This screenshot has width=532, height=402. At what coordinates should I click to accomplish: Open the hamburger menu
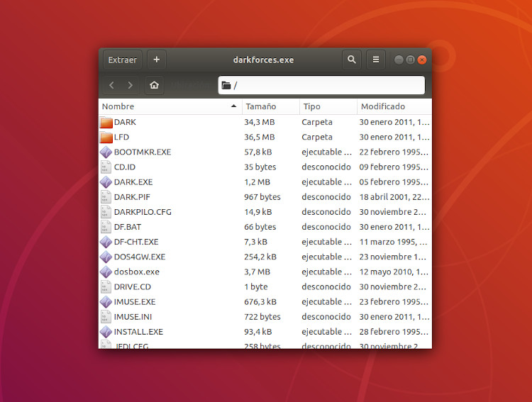coord(376,60)
